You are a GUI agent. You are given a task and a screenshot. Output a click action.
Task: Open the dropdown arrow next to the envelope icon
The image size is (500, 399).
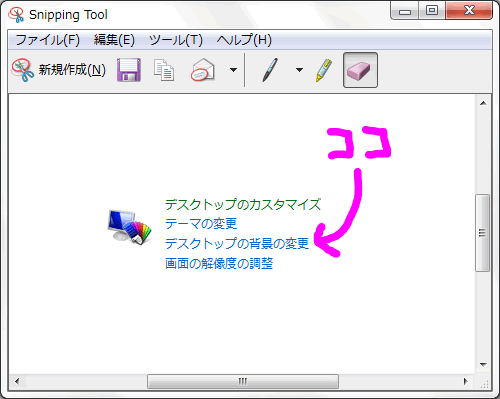pyautogui.click(x=233, y=70)
